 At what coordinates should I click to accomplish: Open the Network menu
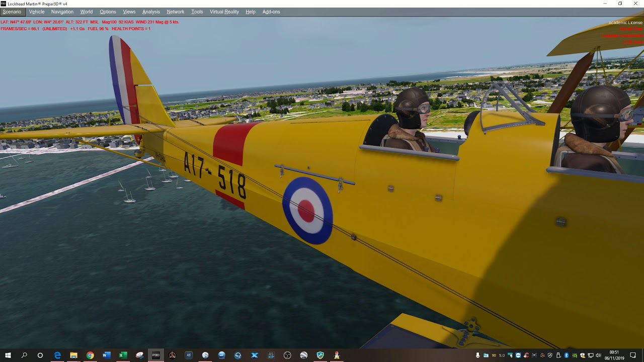[x=176, y=12]
